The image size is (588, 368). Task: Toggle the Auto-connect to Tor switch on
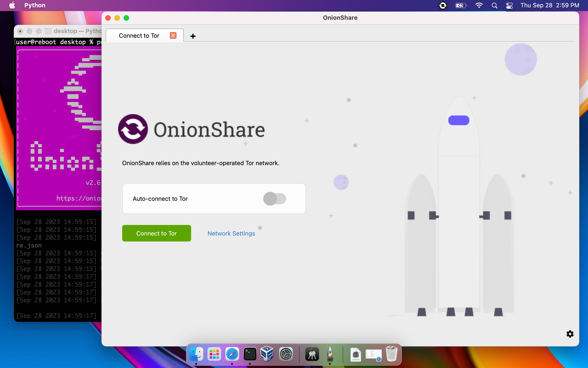point(275,199)
